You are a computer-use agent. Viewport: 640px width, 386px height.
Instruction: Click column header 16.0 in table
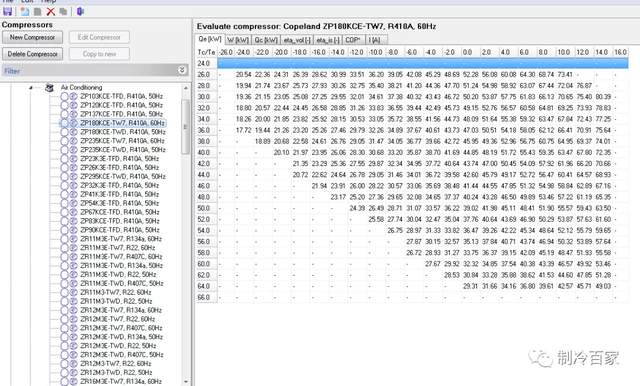(x=620, y=52)
